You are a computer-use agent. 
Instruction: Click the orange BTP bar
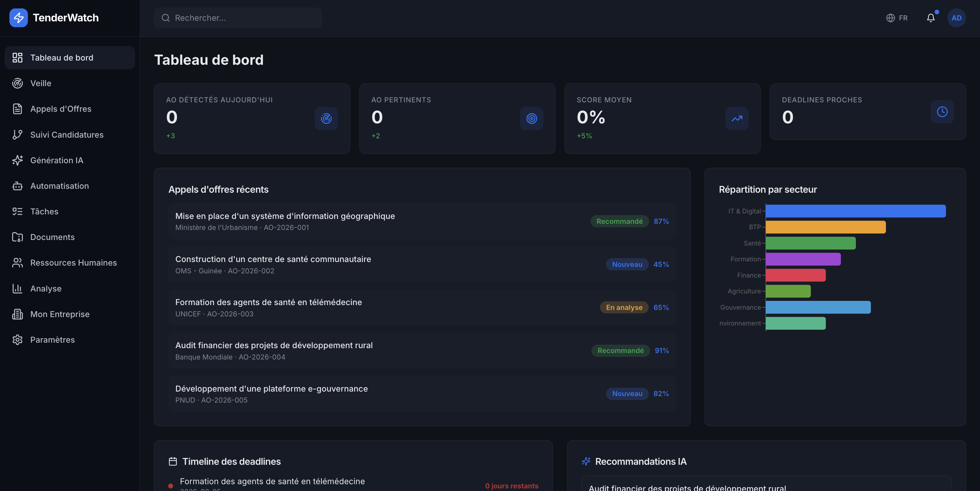(x=825, y=227)
